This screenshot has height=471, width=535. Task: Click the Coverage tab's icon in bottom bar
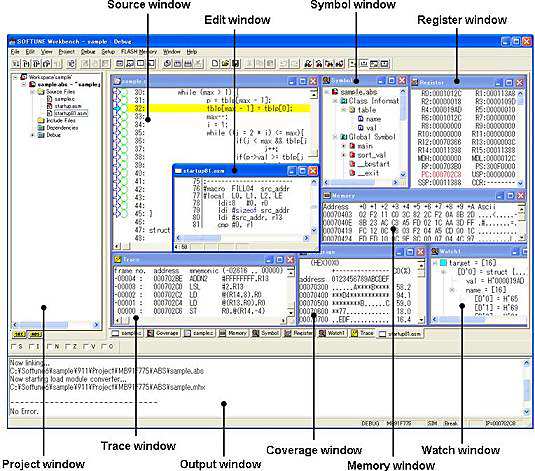[x=150, y=333]
